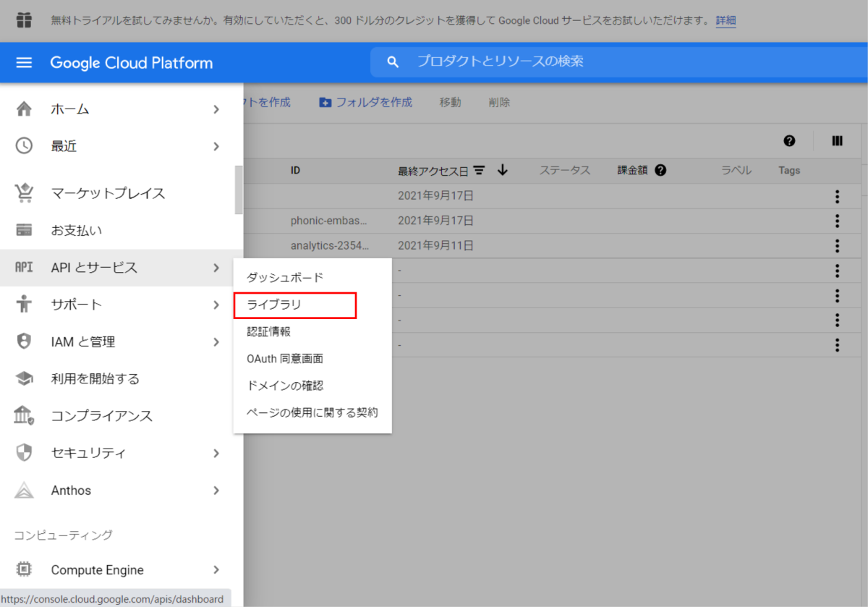The image size is (868, 607).
Task: Select OAuth 同意画面 from the submenu
Action: pyautogui.click(x=312, y=359)
